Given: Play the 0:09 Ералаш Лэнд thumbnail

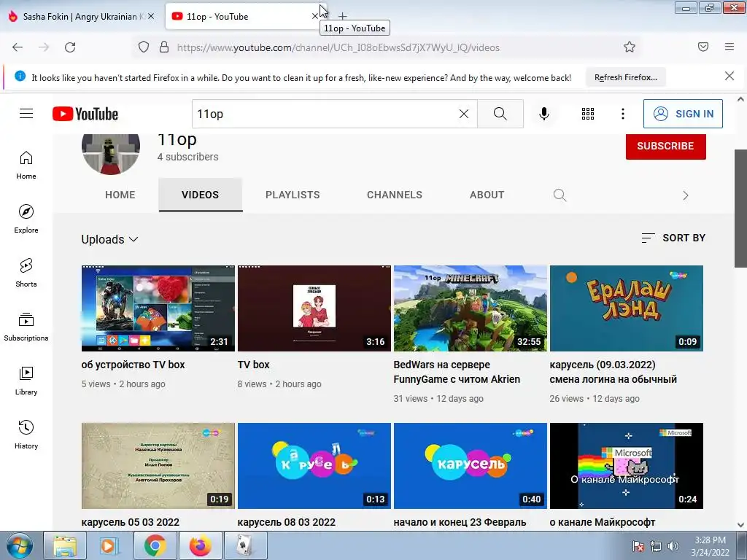Looking at the screenshot, I should coord(627,308).
